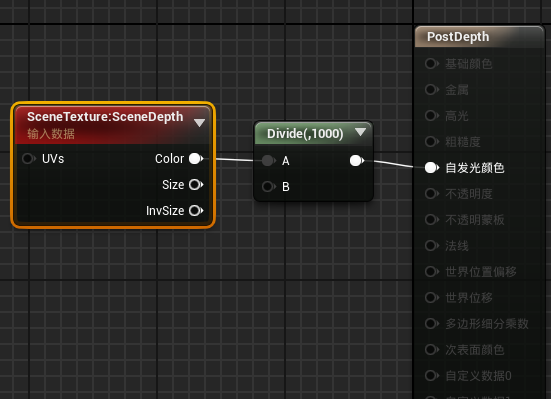Viewport: 551px width, 399px height.
Task: Click the InvSize output pin
Action: [x=196, y=211]
